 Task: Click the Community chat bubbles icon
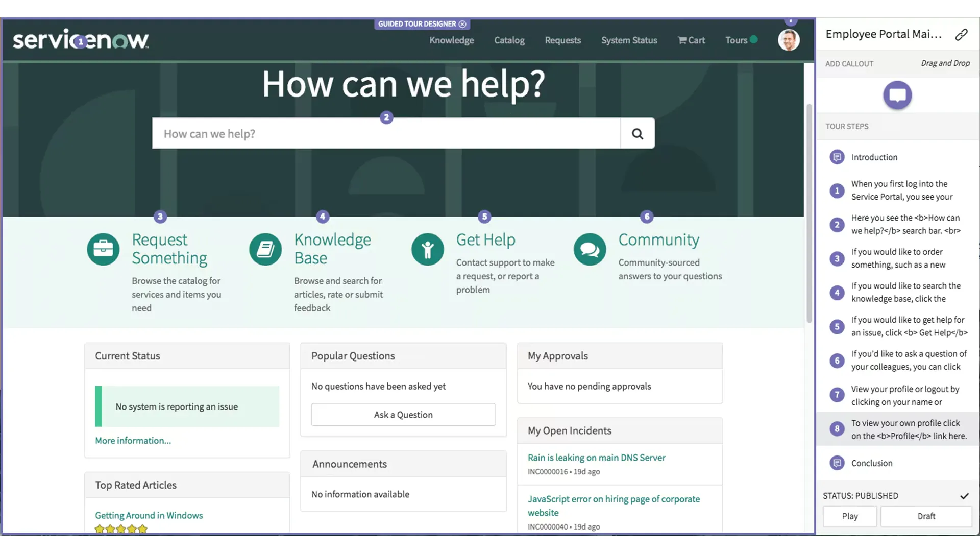(590, 249)
